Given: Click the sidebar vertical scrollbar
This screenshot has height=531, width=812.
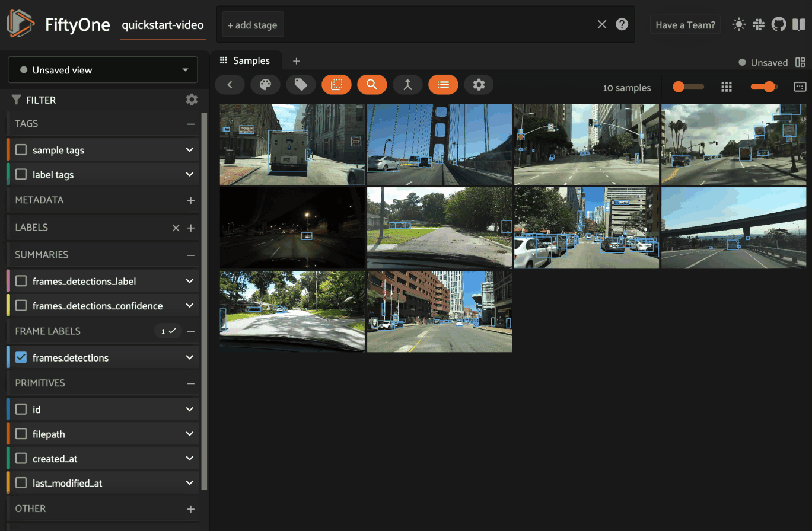Looking at the screenshot, I should (x=205, y=301).
